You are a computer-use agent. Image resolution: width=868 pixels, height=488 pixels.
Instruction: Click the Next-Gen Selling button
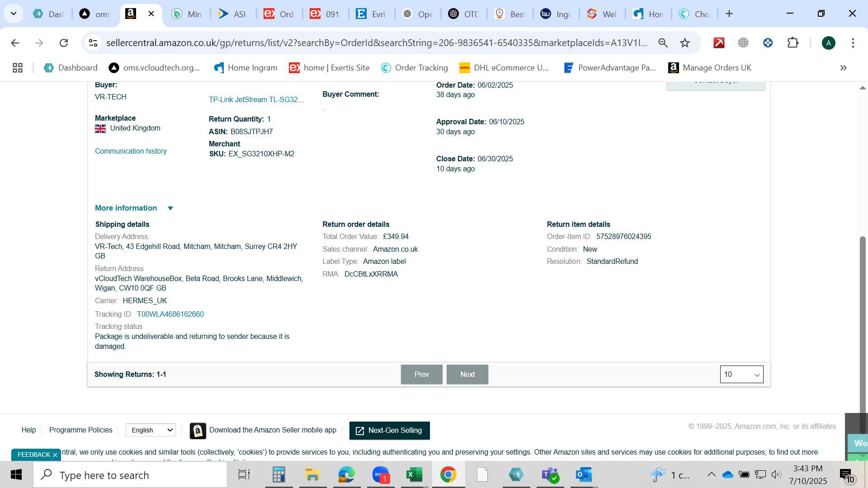pos(389,431)
